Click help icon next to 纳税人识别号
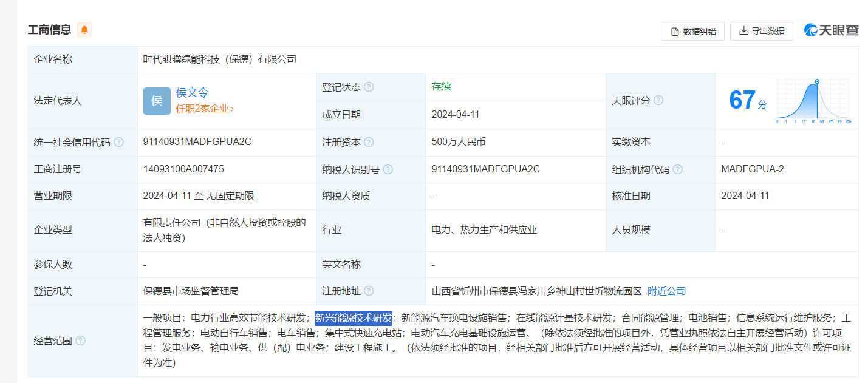Viewport: 868px width, 383px height. [388, 169]
